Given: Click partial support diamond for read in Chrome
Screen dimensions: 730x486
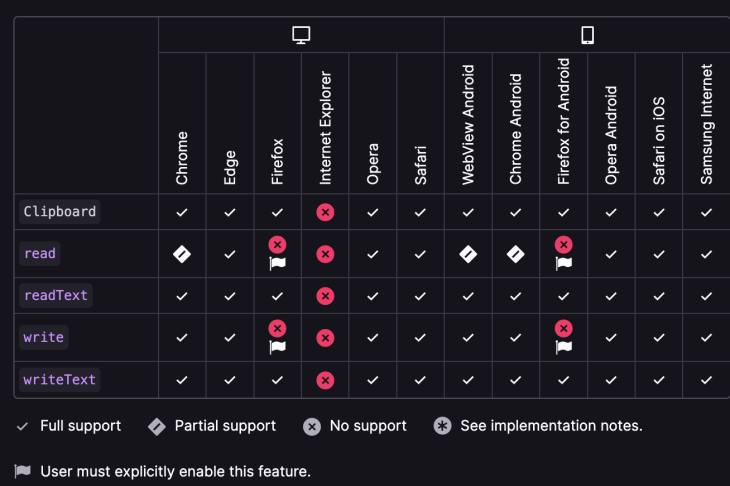Looking at the screenshot, I should (x=182, y=254).
